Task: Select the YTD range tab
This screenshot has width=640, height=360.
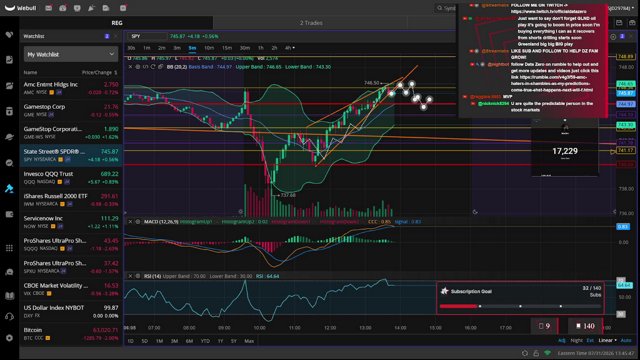Action: [x=205, y=341]
